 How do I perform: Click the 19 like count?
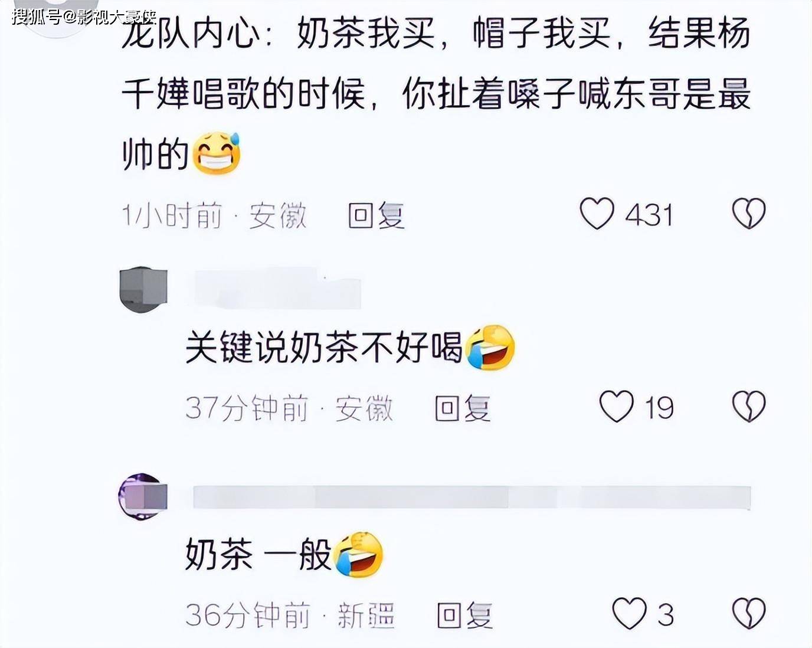659,408
